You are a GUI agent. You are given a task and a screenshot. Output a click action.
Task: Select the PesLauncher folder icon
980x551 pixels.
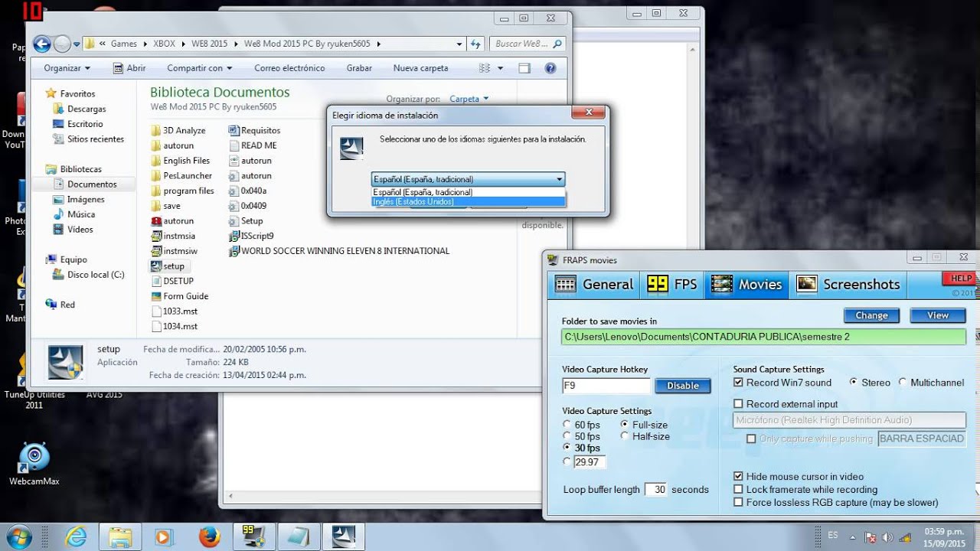[x=156, y=175]
